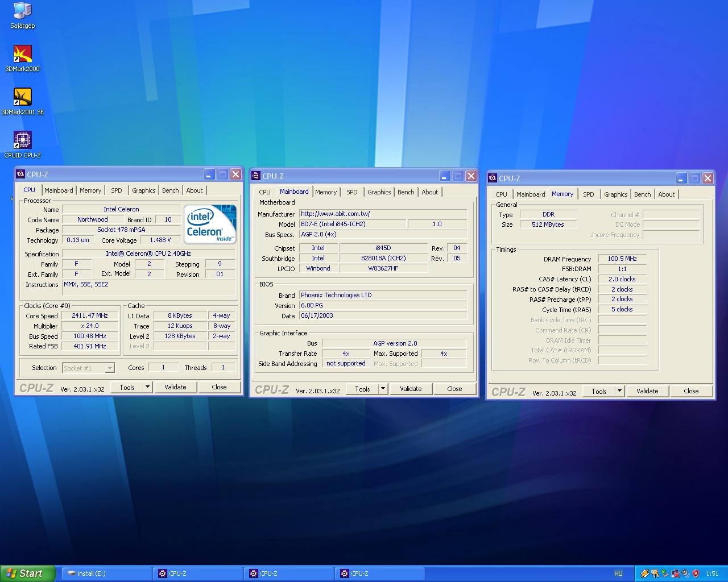
Task: Open Tools dropdown arrow in CPU window
Action: 147,387
